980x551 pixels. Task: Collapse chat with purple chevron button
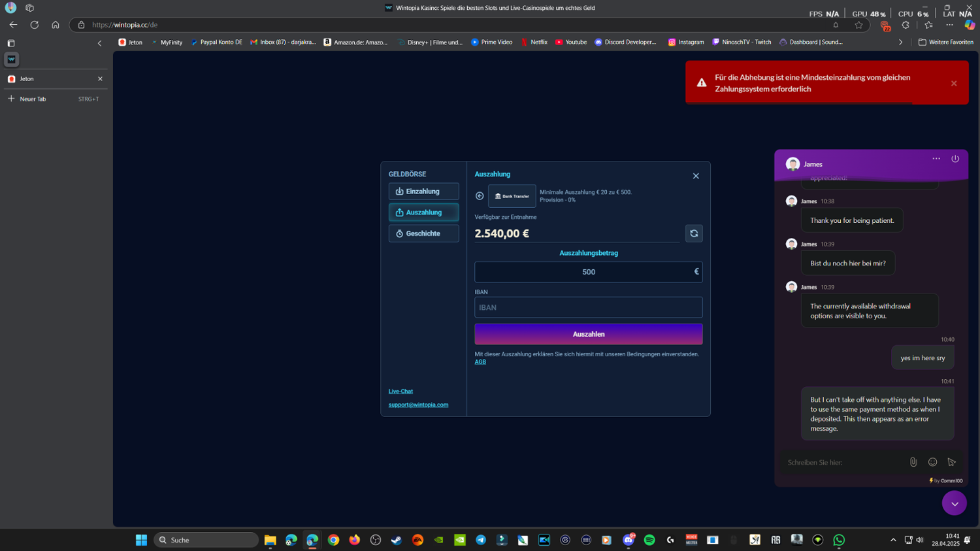pos(954,503)
